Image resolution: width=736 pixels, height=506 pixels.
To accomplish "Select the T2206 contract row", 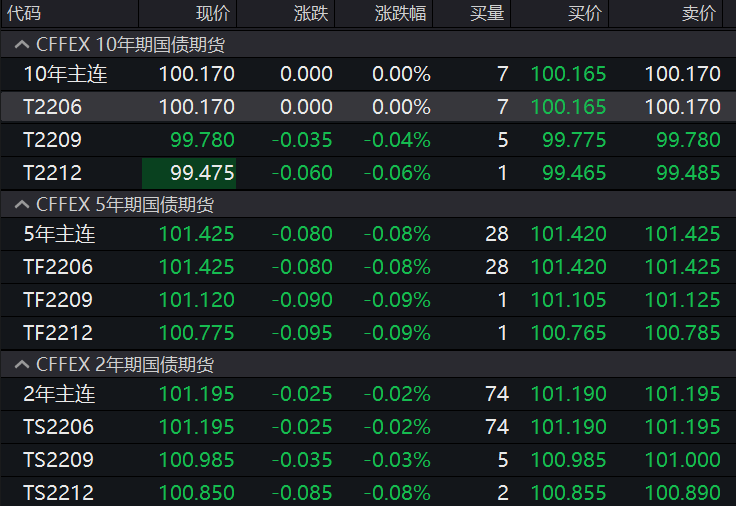I will 52,107.
